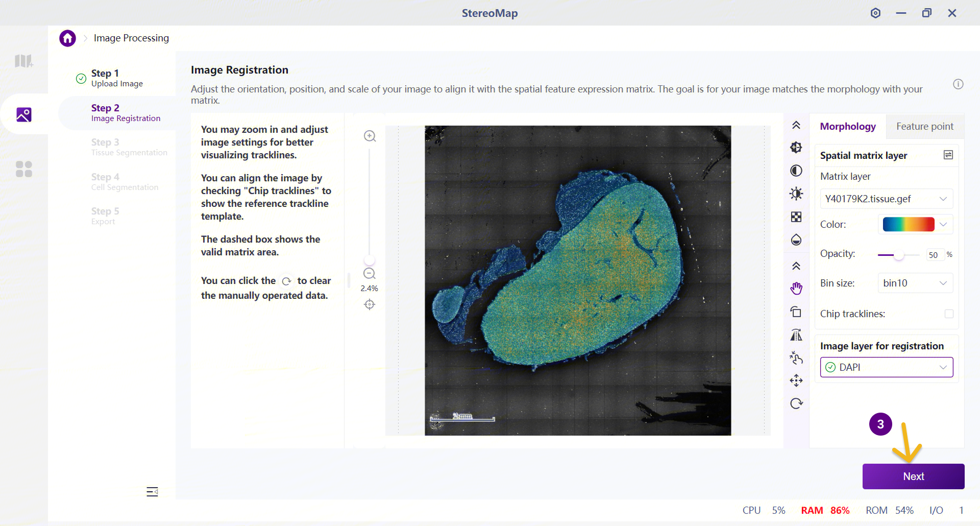Click the Next button
Viewport: 980px width, 526px height.
(x=913, y=476)
